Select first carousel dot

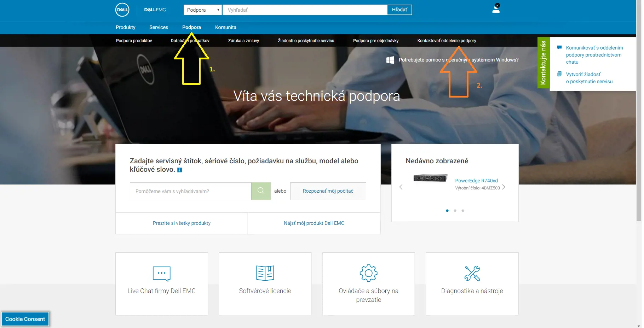point(447,211)
